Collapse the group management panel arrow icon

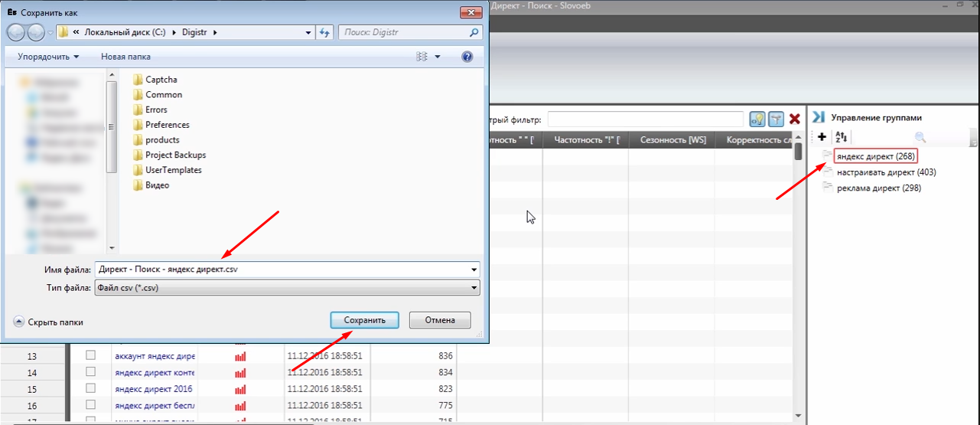pyautogui.click(x=818, y=117)
